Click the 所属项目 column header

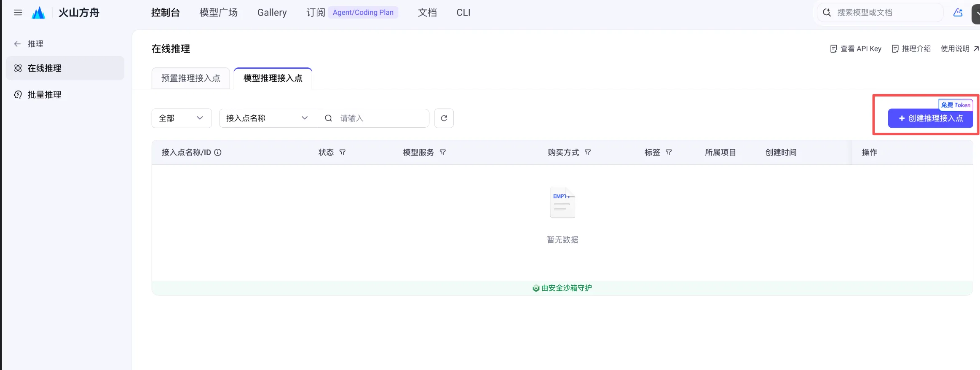tap(720, 153)
